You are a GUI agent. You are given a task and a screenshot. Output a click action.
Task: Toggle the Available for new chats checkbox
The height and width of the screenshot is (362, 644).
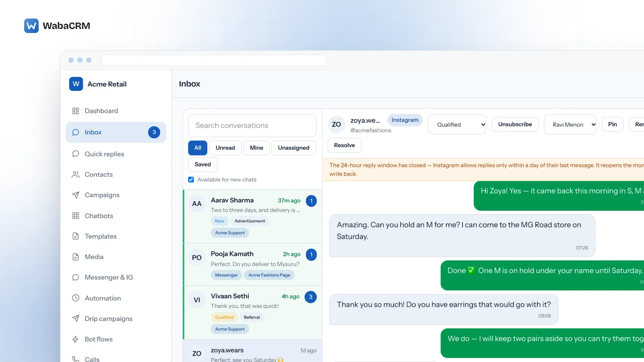coord(191,180)
